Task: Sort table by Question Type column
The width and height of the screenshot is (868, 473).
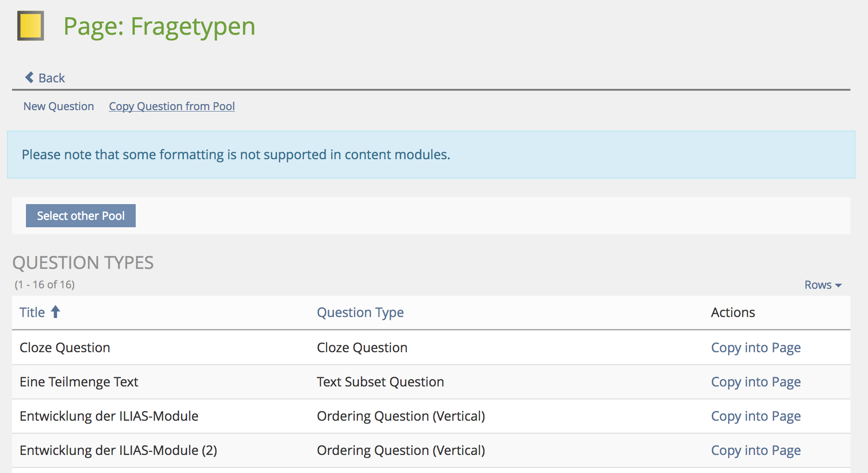Action: [360, 312]
